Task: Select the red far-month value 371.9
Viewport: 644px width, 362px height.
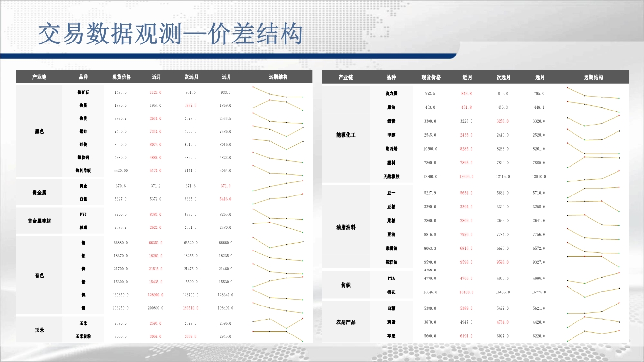Action: tap(226, 185)
